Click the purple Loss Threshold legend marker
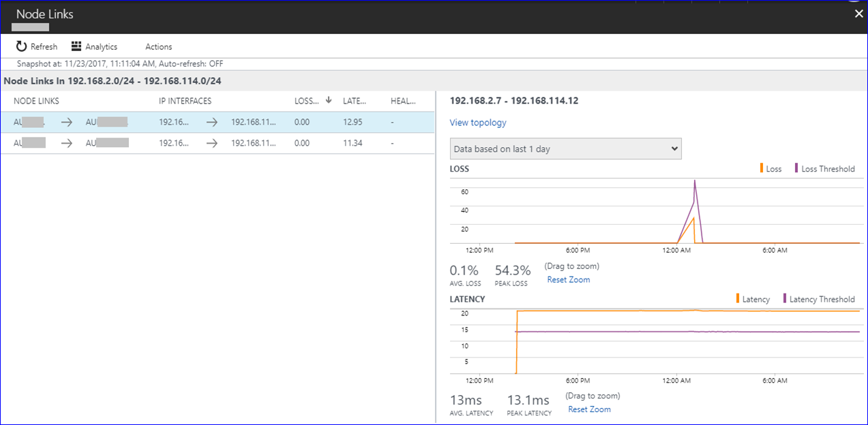This screenshot has width=868, height=425. pyautogui.click(x=796, y=168)
